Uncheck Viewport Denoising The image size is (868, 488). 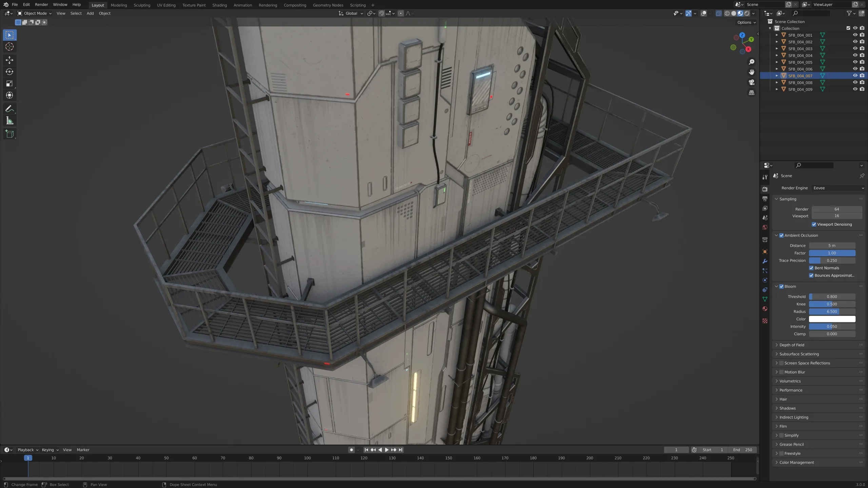pyautogui.click(x=814, y=224)
